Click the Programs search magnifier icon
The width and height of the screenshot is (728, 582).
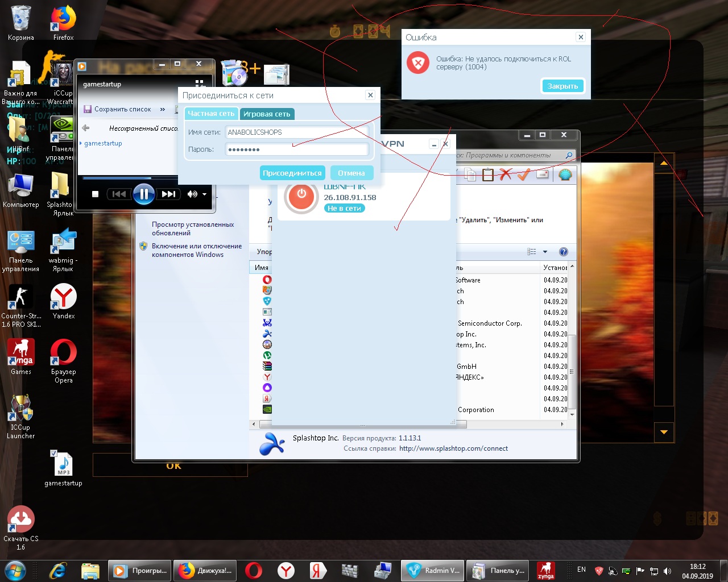coord(569,155)
